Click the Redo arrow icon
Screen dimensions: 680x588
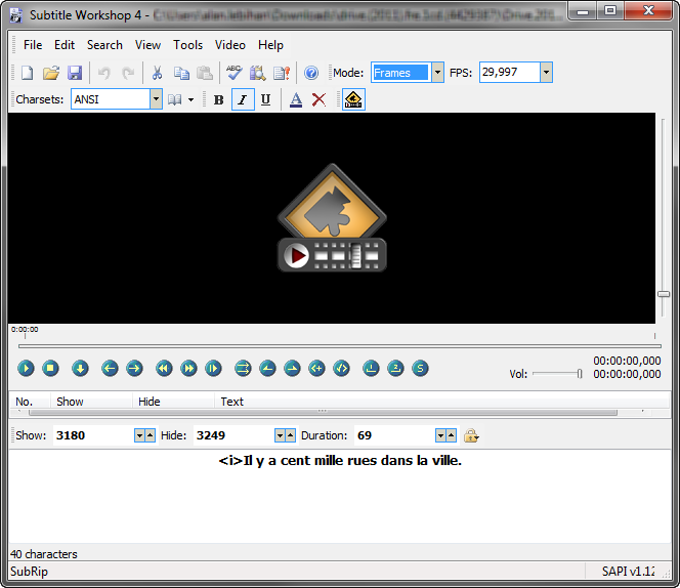click(x=128, y=73)
